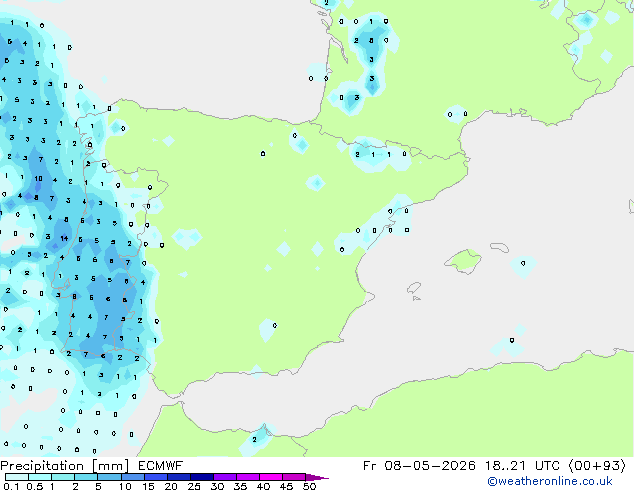The image size is (634, 490).
Task: Click the '10' precipitation value in the Atlantic
Action: pyautogui.click(x=38, y=178)
